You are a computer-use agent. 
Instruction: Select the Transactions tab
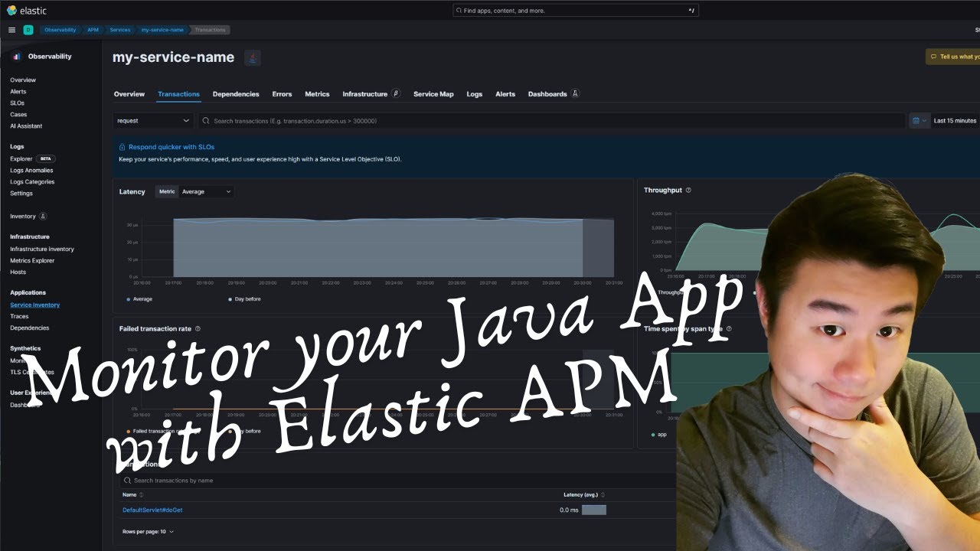(178, 94)
